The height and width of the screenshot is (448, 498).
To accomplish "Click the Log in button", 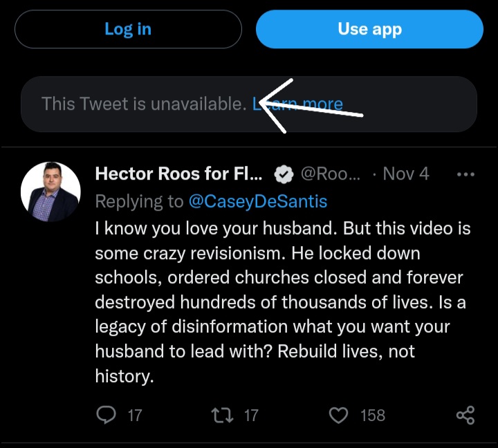I will pos(128,29).
